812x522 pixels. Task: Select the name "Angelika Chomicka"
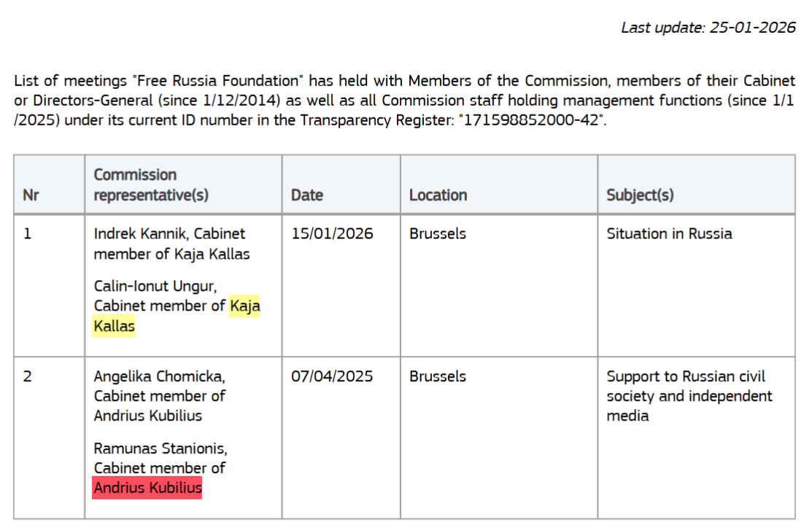(x=159, y=377)
